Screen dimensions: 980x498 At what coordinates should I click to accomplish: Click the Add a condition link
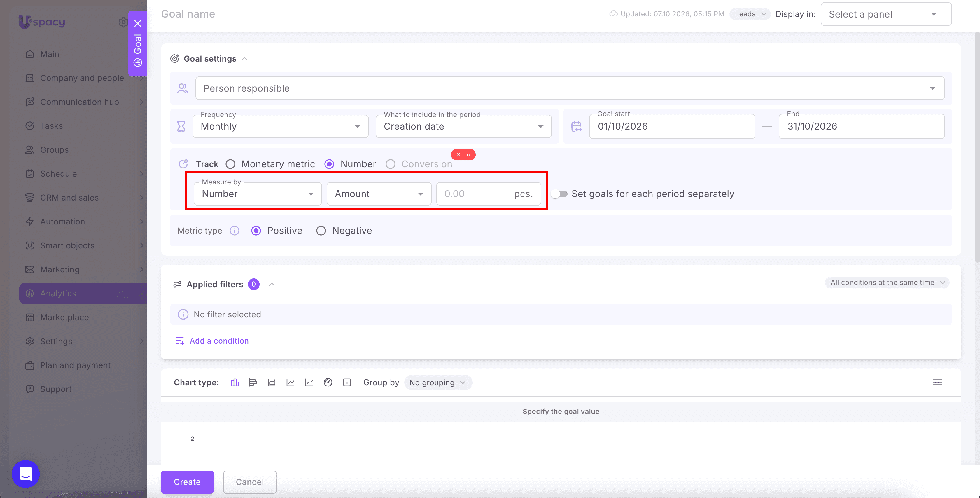[x=219, y=341]
